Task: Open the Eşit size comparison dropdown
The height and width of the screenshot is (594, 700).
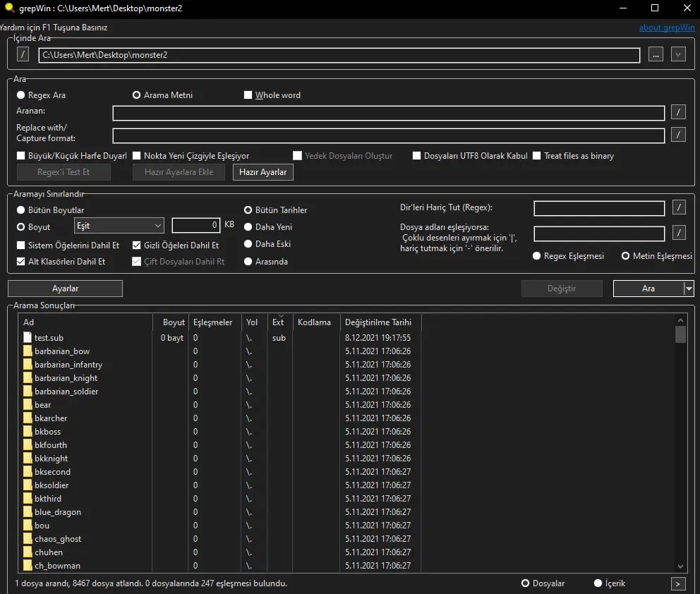Action: point(119,226)
